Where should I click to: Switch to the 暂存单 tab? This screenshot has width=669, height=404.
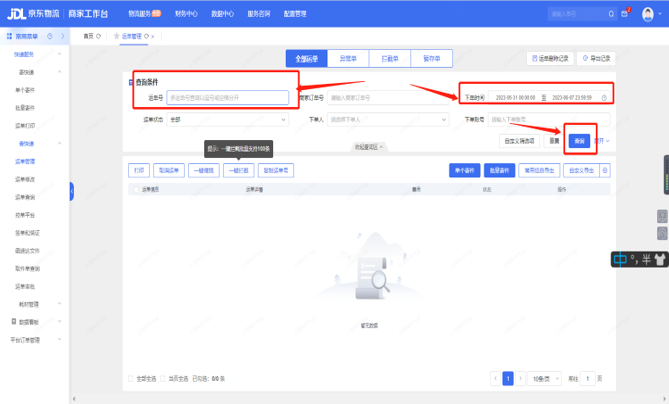coord(431,58)
